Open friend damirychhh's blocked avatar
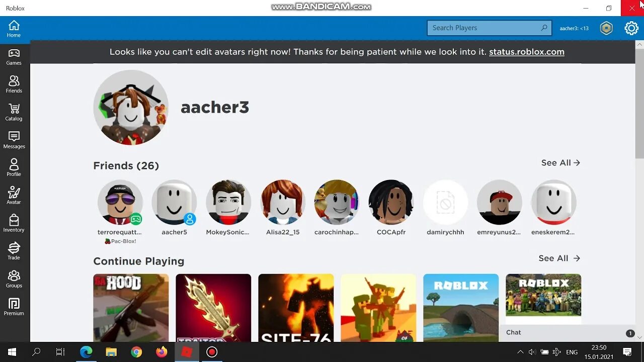644x362 pixels. click(445, 202)
